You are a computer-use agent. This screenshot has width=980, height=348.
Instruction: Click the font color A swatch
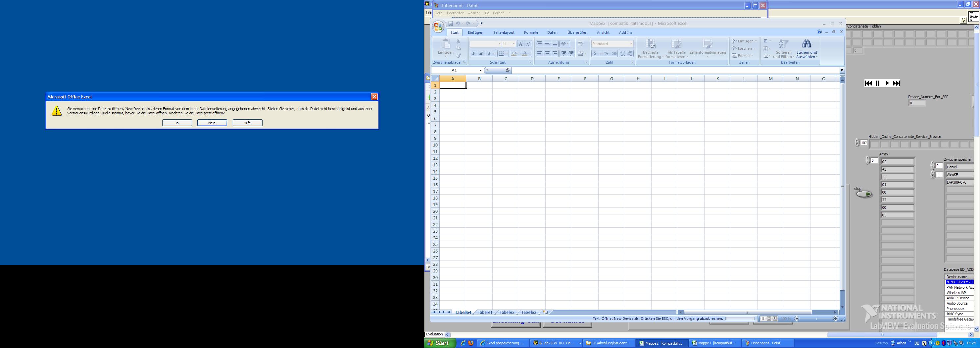[x=525, y=54]
